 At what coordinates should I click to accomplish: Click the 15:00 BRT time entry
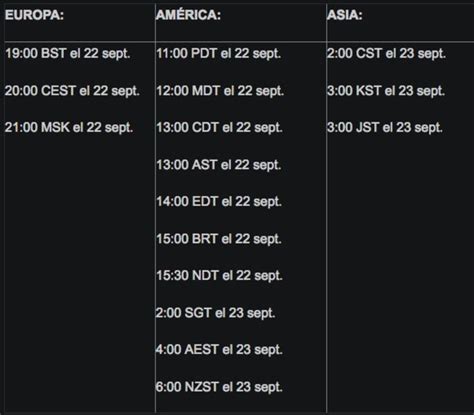pyautogui.click(x=219, y=239)
